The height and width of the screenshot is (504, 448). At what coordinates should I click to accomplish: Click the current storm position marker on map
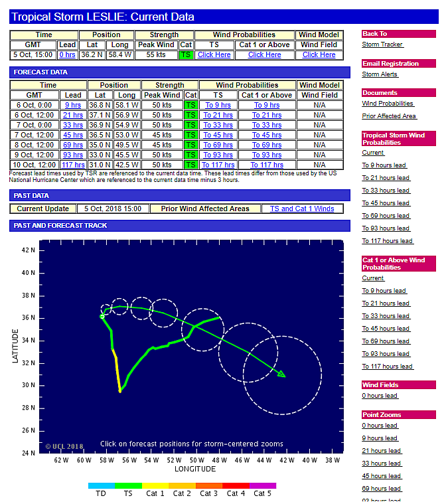(102, 317)
